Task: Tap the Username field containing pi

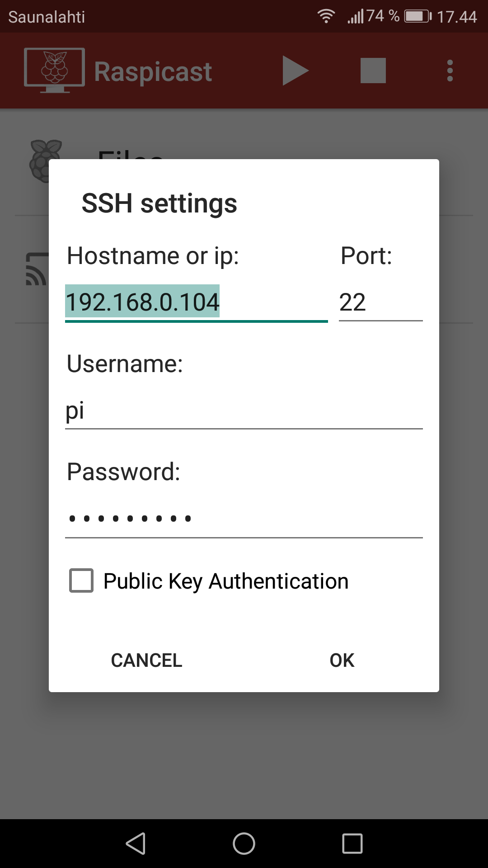Action: point(244,410)
